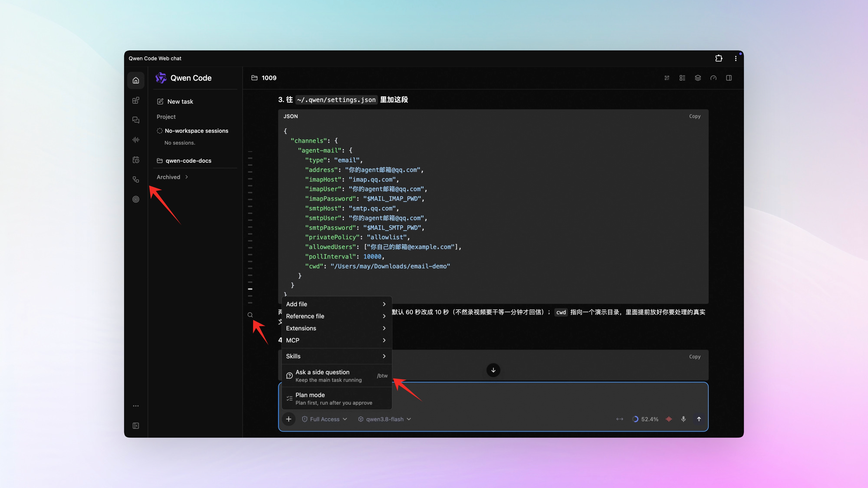
Task: Toggle the right side panel icon
Action: pos(729,78)
